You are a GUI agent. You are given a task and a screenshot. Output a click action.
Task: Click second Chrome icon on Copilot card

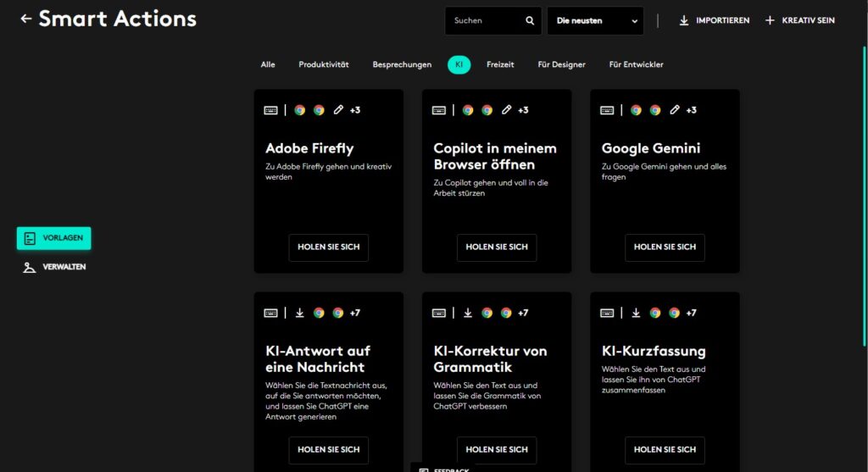click(487, 110)
